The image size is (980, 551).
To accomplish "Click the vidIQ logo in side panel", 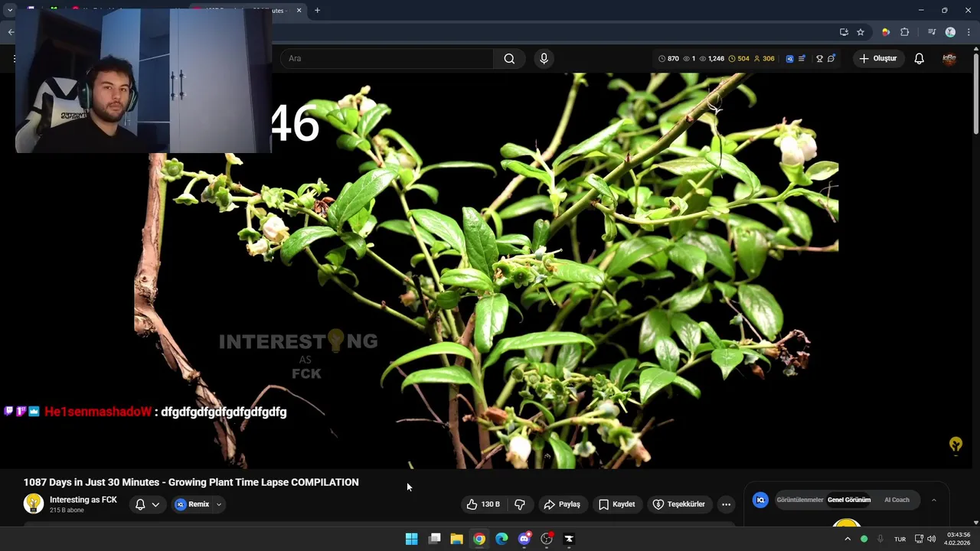I will pos(760,500).
